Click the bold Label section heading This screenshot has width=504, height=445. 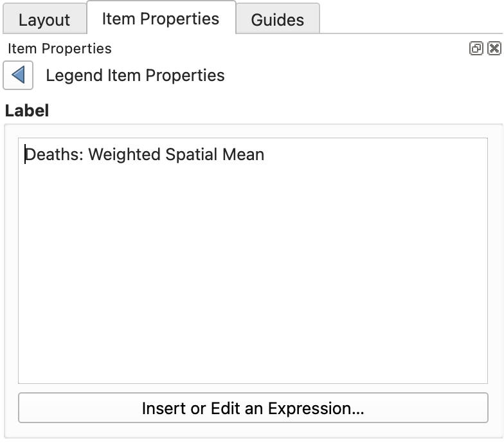27,111
